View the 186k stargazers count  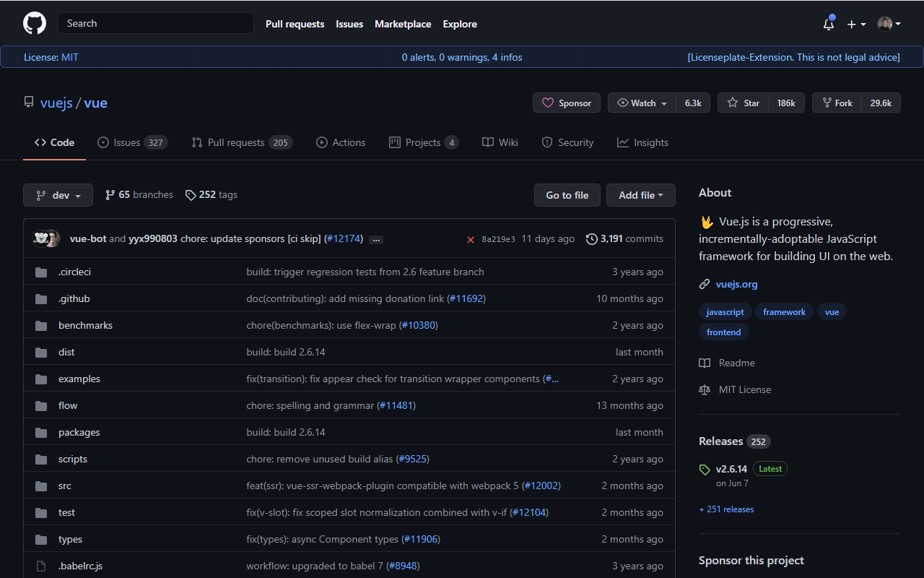click(786, 103)
